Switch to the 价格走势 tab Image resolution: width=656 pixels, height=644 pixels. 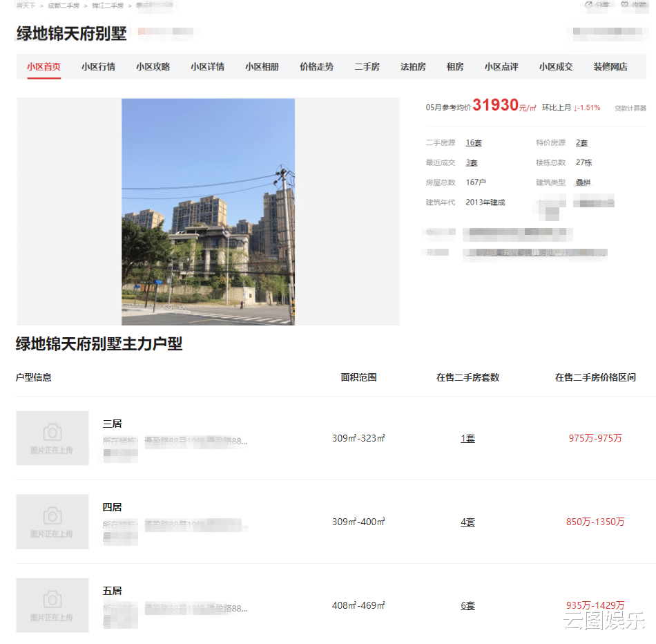[316, 66]
